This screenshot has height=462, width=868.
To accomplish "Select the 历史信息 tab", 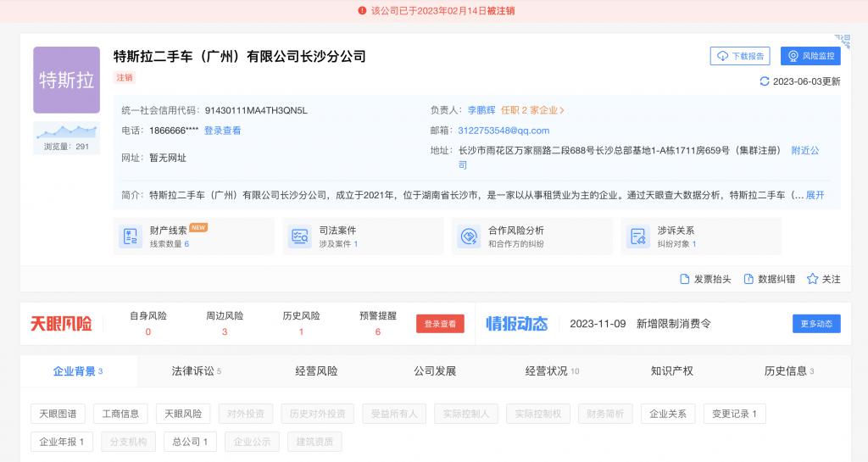I will [x=788, y=371].
